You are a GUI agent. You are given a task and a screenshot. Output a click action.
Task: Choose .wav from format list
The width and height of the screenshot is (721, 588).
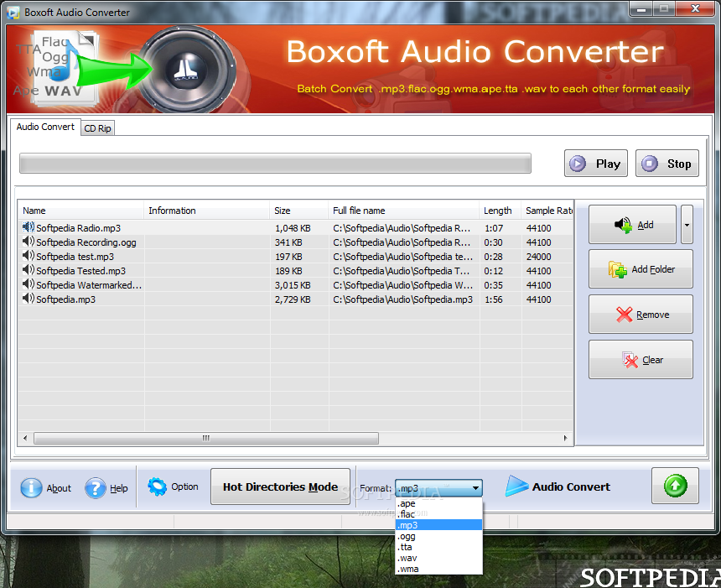[x=438, y=558]
